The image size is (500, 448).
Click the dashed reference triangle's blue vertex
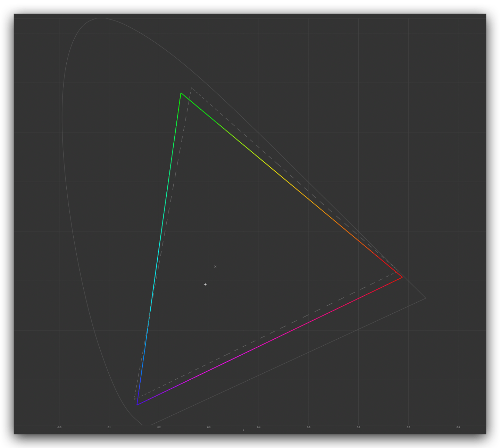click(x=134, y=399)
